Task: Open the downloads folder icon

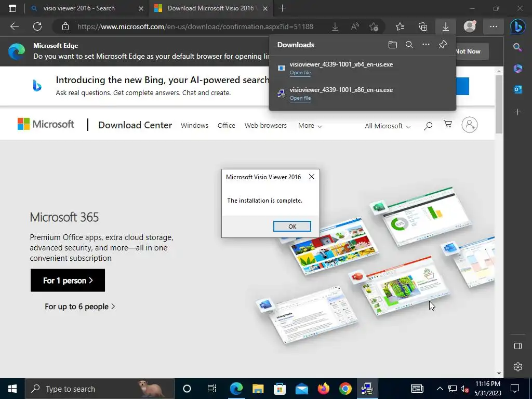Action: (393, 45)
